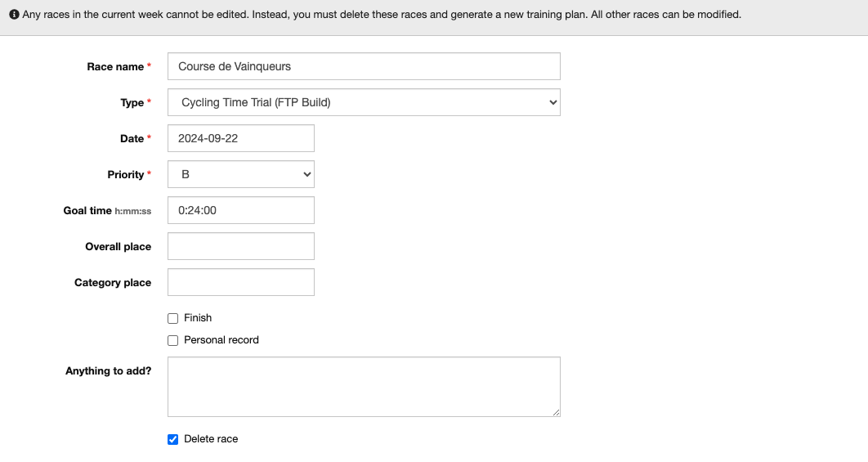Click the Date field showing 2024-09-22
The image size is (868, 462).
240,138
